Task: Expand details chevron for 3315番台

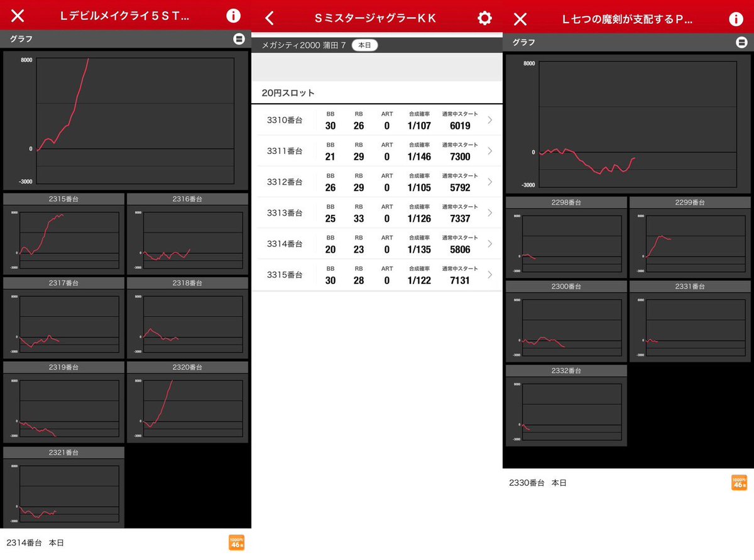Action: (490, 275)
